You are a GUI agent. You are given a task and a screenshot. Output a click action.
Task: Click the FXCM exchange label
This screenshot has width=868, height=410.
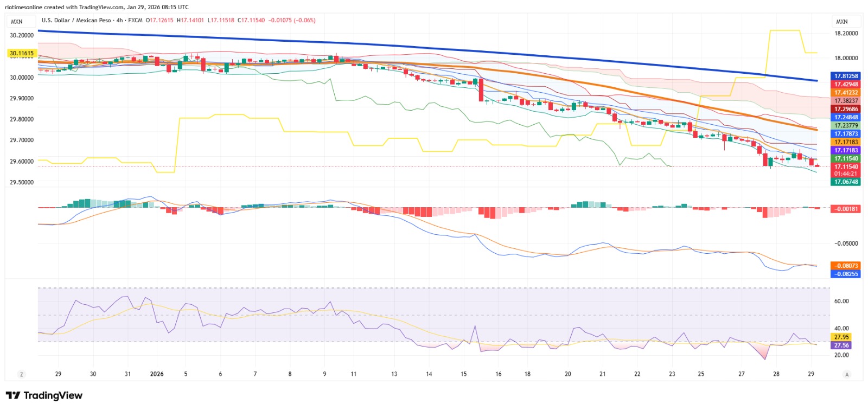pos(135,20)
